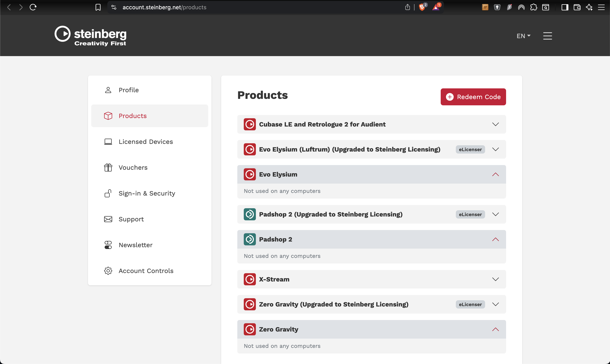Click the X-Stream product icon
610x364 pixels.
point(250,279)
